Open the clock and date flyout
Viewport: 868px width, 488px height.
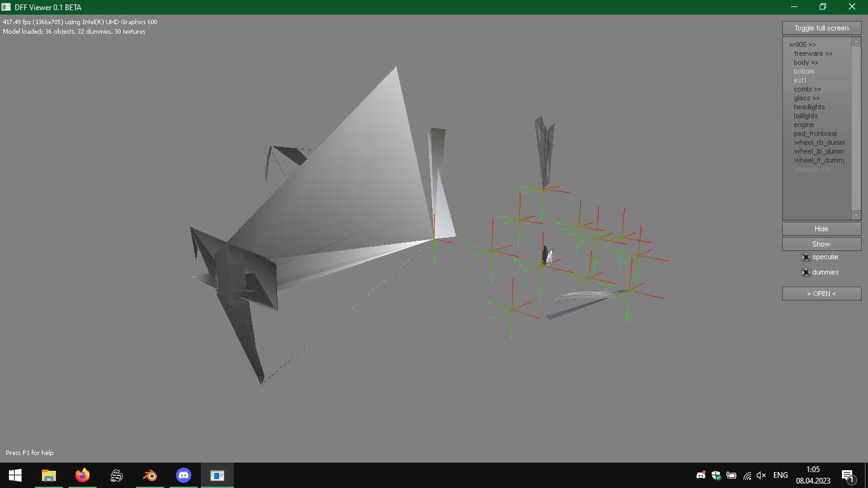[x=813, y=475]
